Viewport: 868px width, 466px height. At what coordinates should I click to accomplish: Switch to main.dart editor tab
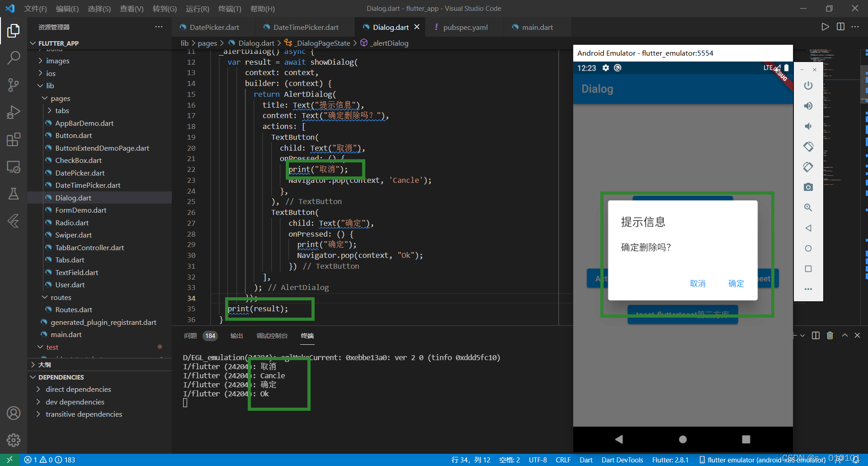[538, 27]
